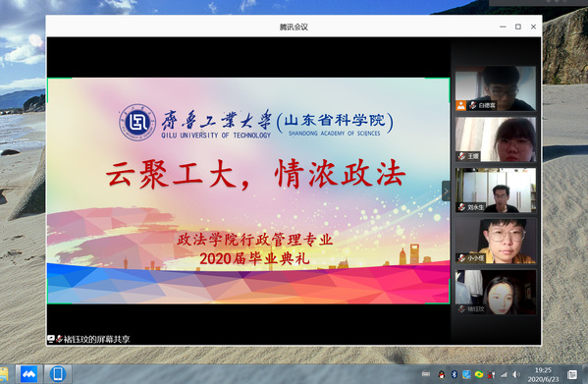This screenshot has width=588, height=384.
Task: Open the clock showing 19:25
Action: pyautogui.click(x=543, y=374)
